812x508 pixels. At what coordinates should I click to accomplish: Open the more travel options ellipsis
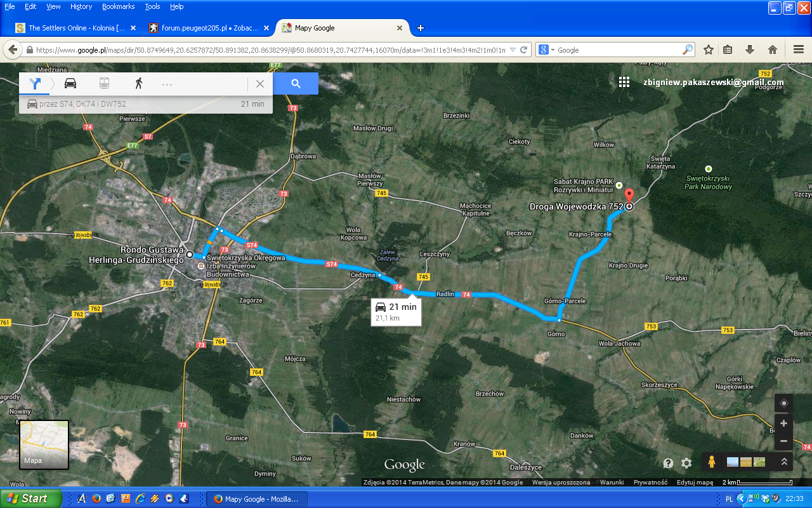pyautogui.click(x=167, y=84)
